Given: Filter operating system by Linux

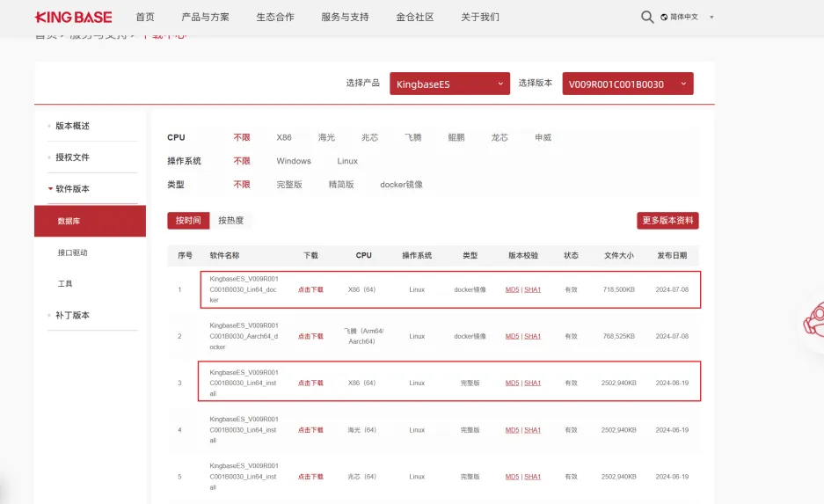Looking at the screenshot, I should [x=347, y=161].
